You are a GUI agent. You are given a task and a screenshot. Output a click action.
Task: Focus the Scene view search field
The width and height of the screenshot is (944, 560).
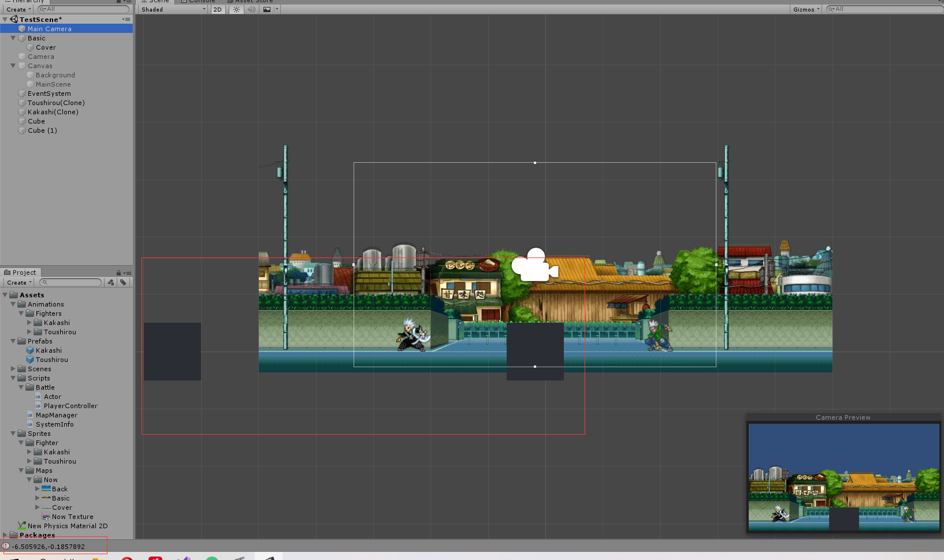point(884,9)
